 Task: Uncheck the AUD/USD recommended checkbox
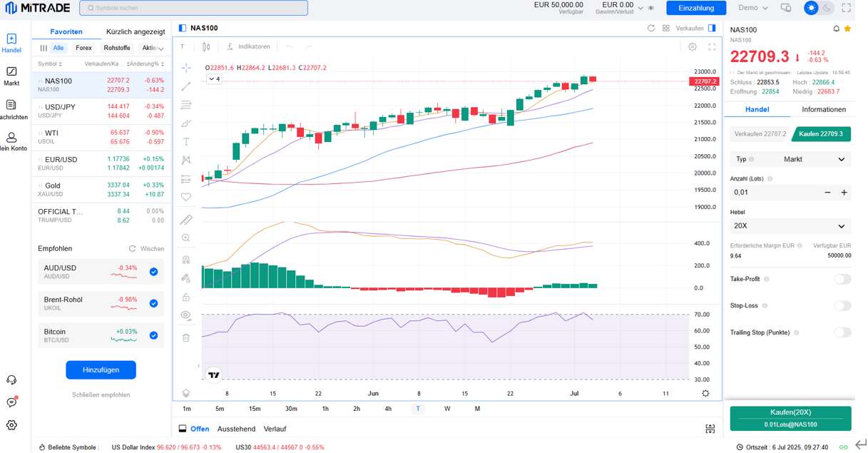coord(153,272)
